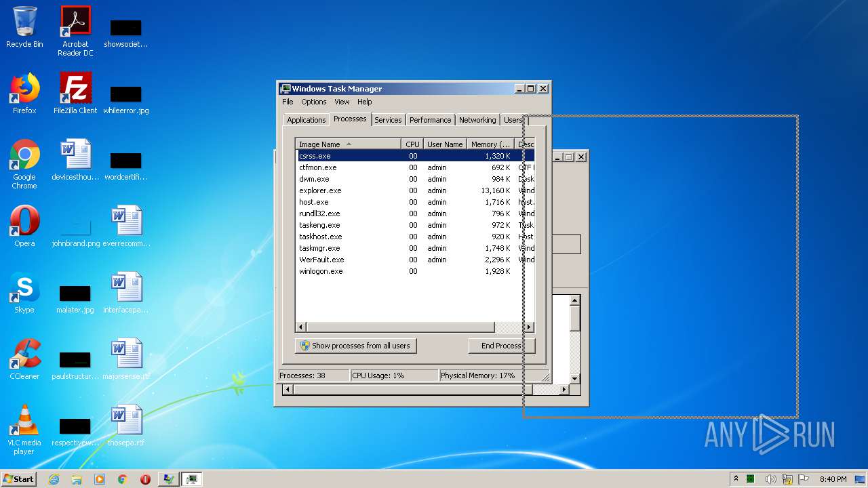Select the interfacepa Word document icon

click(126, 293)
